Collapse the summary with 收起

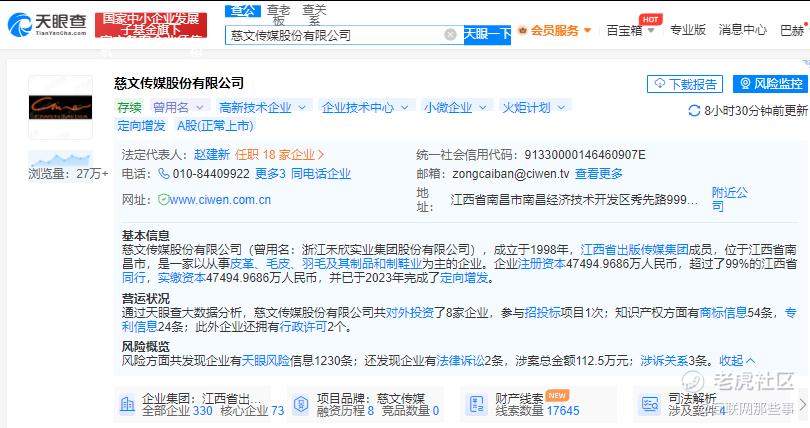[737, 361]
